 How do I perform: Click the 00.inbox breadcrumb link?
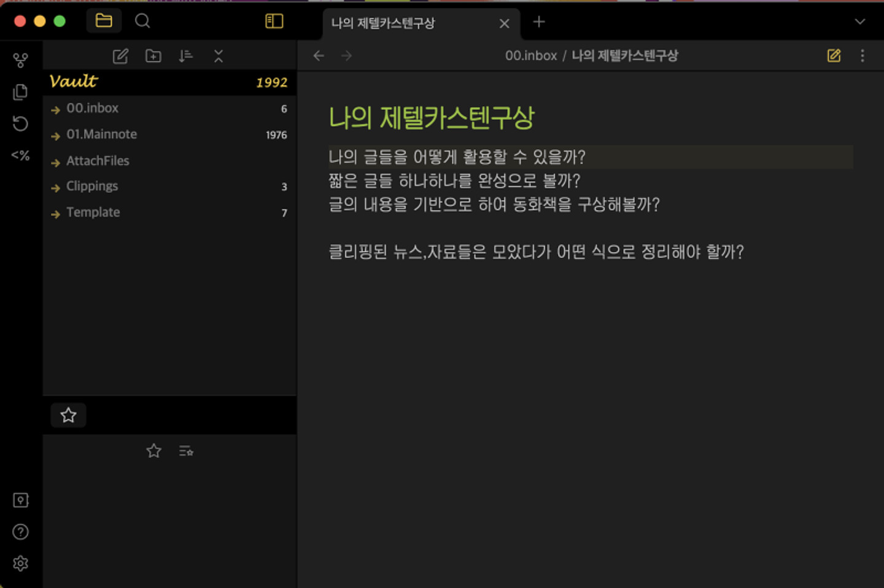[530, 56]
